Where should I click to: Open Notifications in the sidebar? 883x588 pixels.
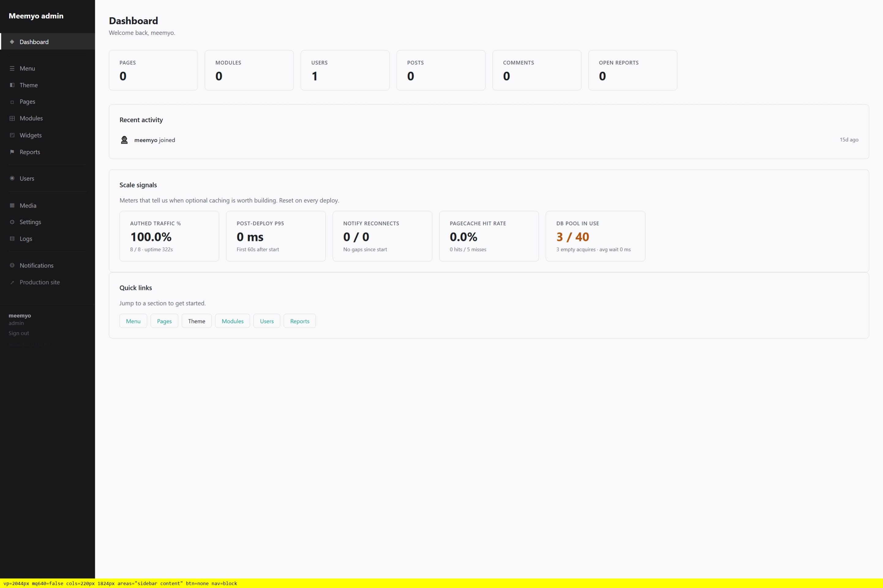coord(48,265)
